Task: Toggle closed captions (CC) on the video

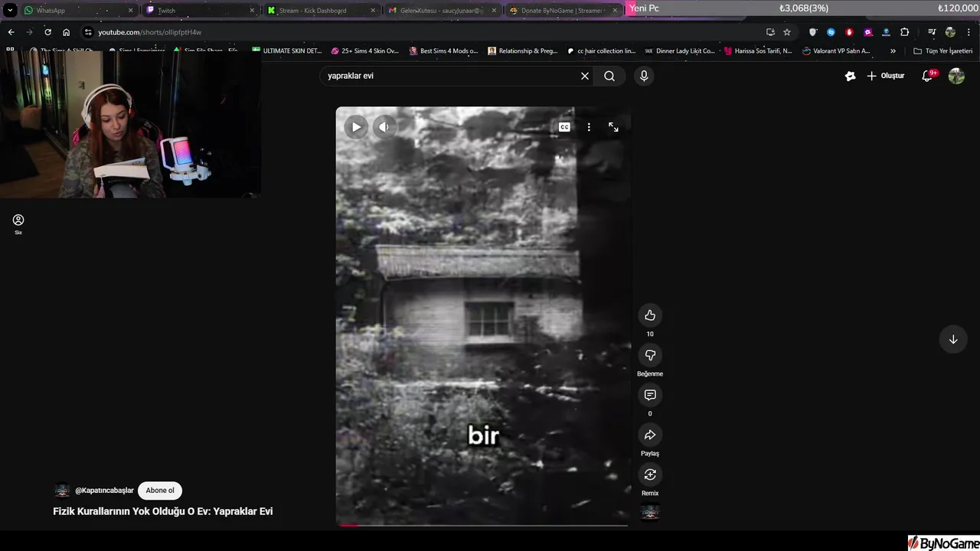Action: click(x=564, y=127)
